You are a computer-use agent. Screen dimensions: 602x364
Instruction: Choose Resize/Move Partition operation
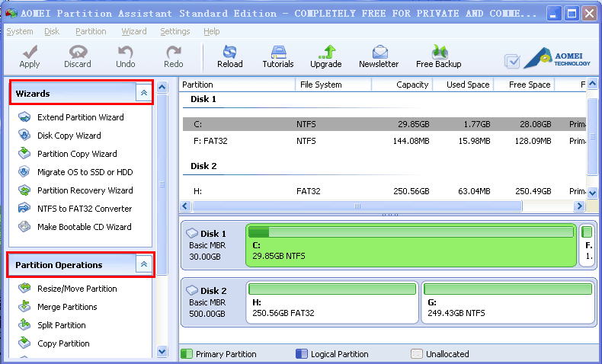click(x=77, y=289)
